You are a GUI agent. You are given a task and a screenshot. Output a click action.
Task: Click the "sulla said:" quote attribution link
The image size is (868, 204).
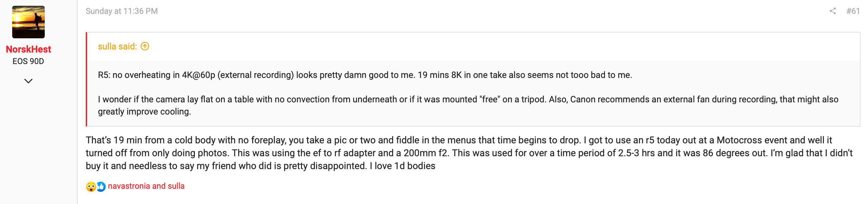point(117,46)
